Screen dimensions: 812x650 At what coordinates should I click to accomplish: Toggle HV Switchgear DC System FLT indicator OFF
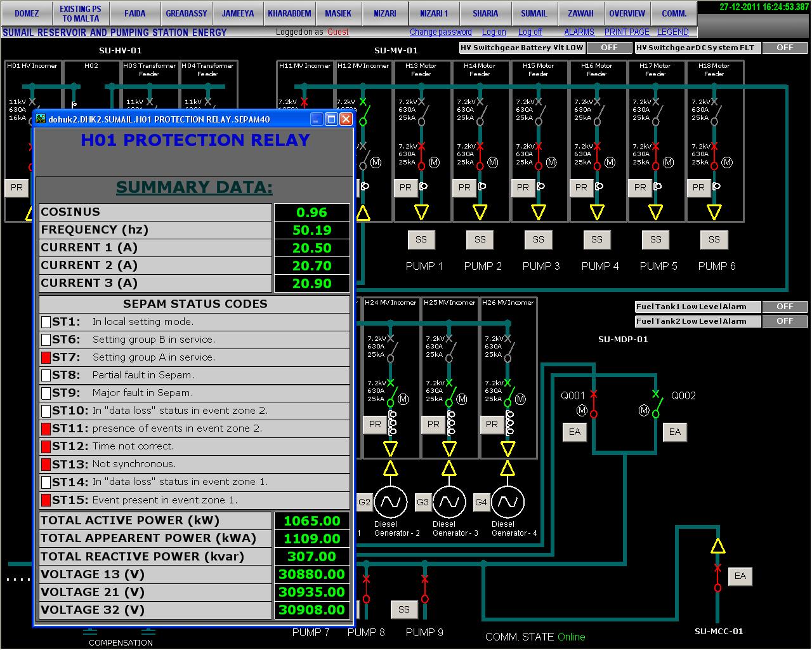pyautogui.click(x=785, y=48)
